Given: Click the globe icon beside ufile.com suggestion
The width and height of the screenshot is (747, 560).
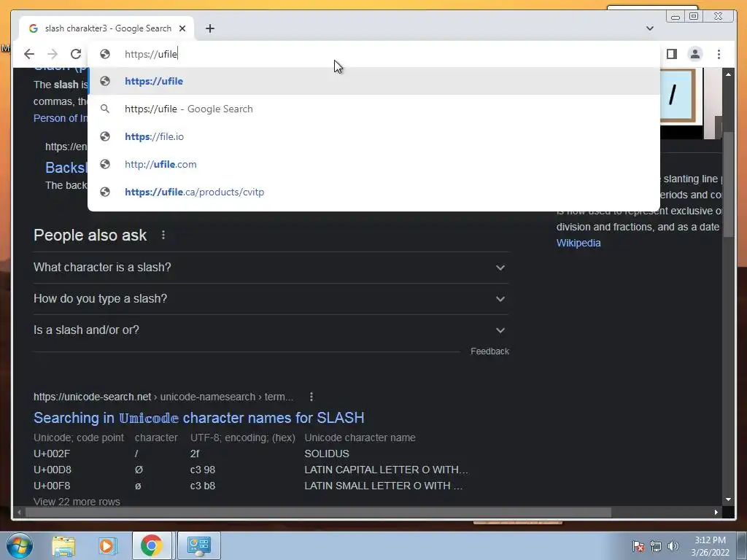Looking at the screenshot, I should pyautogui.click(x=105, y=164).
